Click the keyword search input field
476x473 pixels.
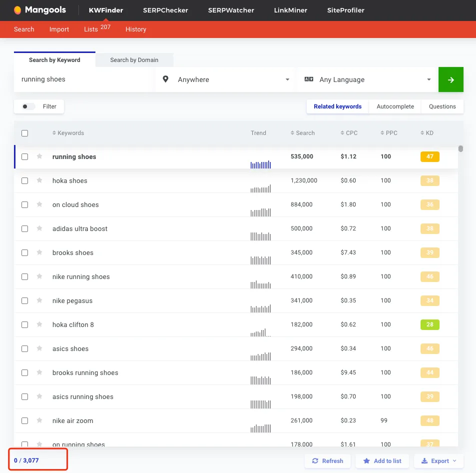coord(84,79)
